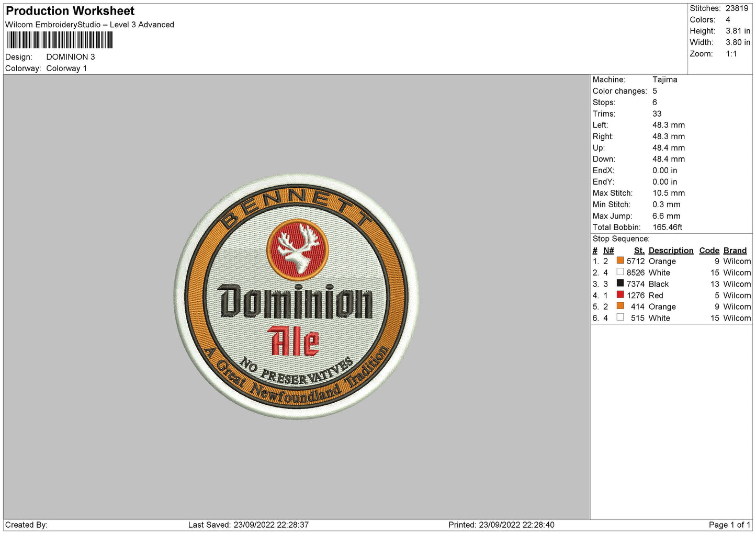Click the Production Worksheet title
The image size is (756, 534).
pyautogui.click(x=70, y=11)
